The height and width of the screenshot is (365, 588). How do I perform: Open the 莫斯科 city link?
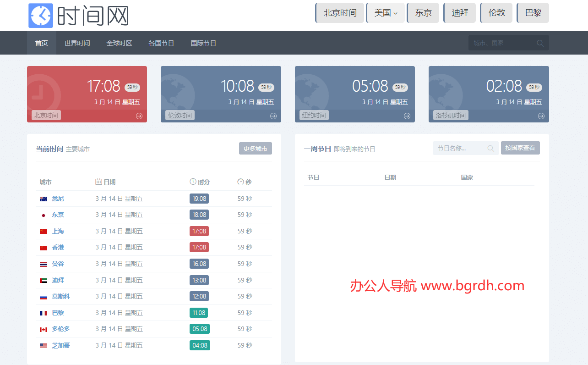coord(61,297)
